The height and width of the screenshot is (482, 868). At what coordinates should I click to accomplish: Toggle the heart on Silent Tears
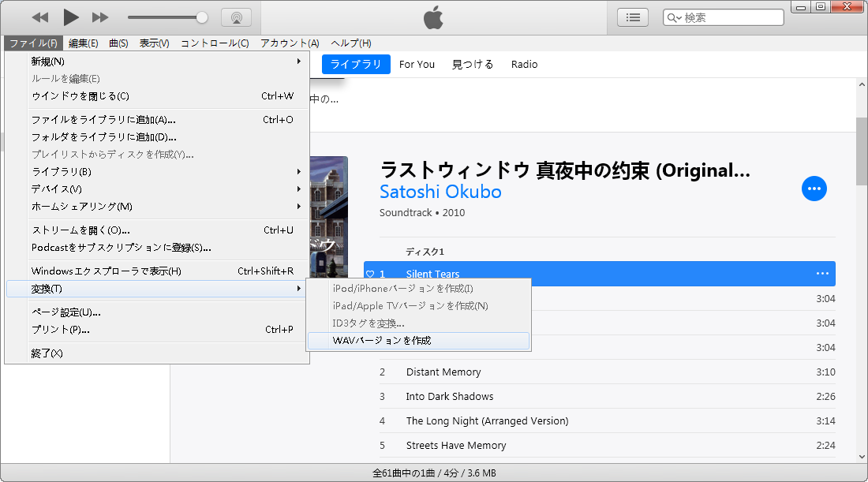pos(370,274)
